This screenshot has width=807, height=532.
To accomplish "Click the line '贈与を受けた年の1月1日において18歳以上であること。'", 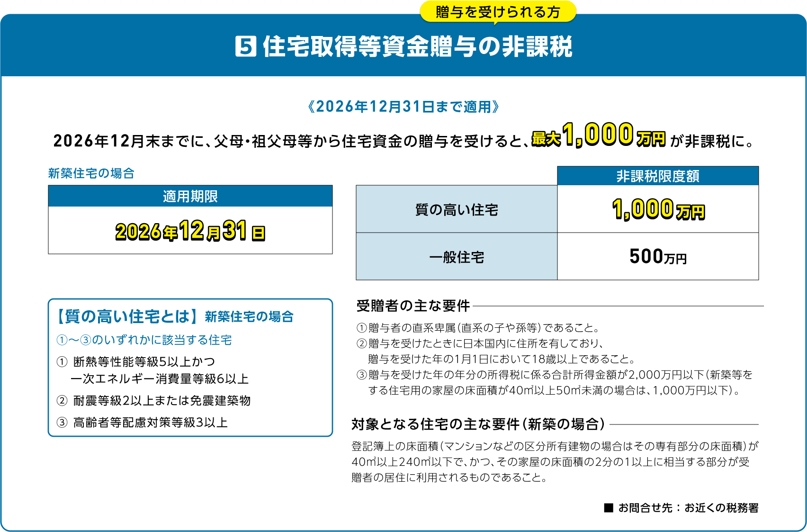I will coord(502,359).
